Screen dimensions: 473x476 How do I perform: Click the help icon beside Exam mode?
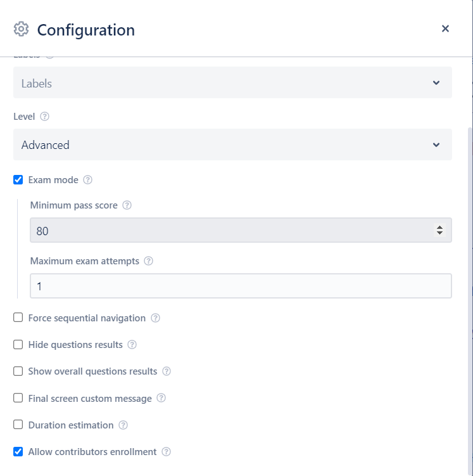88,180
